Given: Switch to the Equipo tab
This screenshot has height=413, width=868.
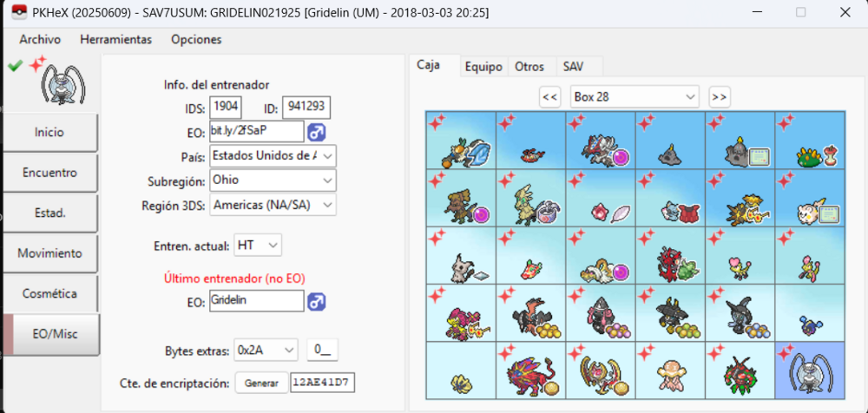Looking at the screenshot, I should 483,67.
